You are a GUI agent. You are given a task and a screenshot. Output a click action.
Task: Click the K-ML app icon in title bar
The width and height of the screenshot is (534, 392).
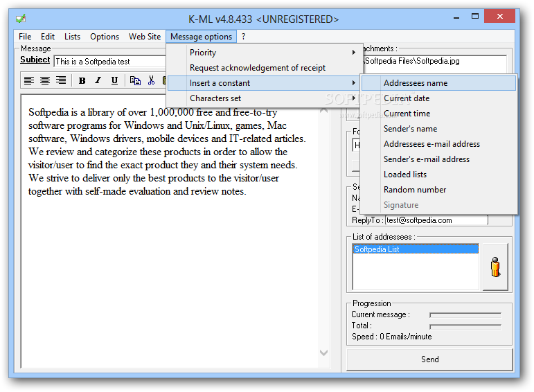pos(21,19)
